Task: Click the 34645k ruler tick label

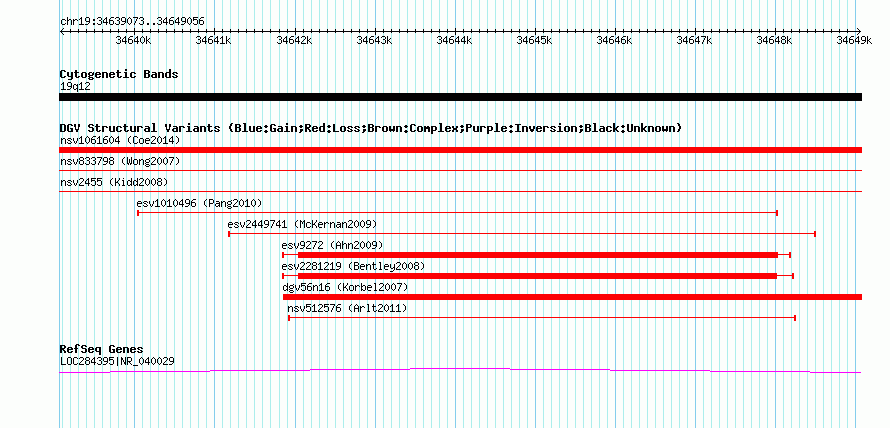Action: (534, 40)
